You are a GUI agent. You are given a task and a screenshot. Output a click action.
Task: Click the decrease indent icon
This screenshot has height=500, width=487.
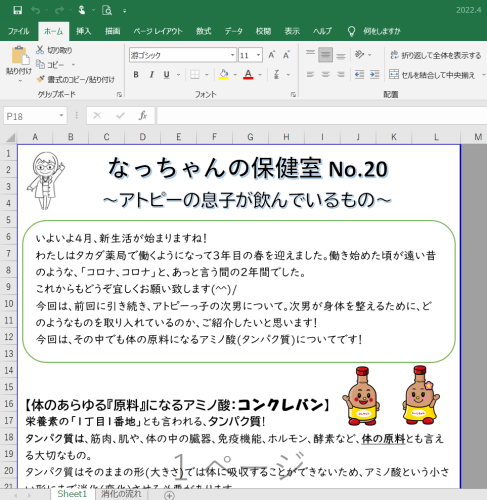(x=359, y=75)
